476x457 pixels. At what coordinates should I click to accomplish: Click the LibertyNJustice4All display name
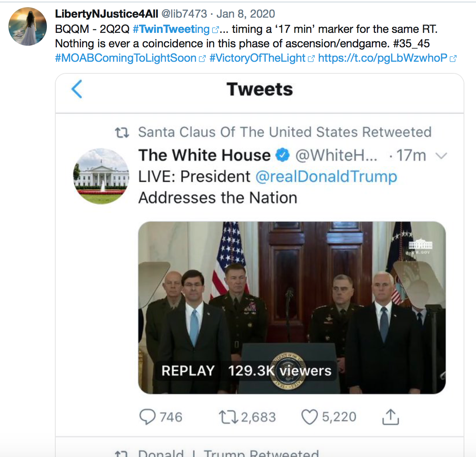pos(107,14)
